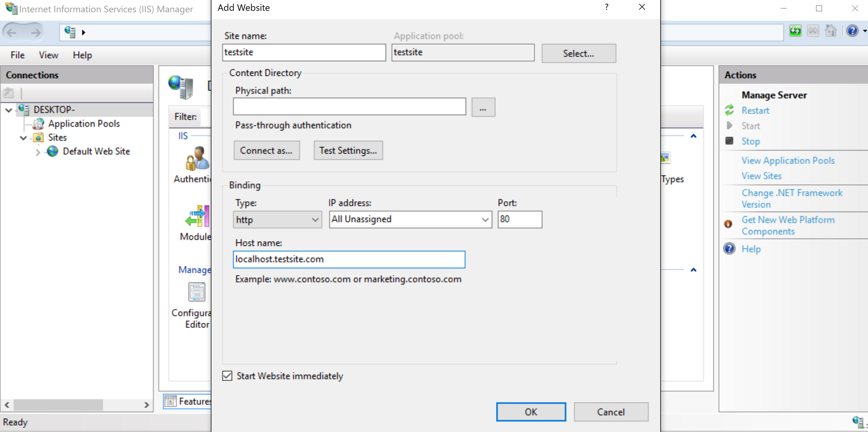Open the File menu
This screenshot has height=432, width=868.
[18, 55]
